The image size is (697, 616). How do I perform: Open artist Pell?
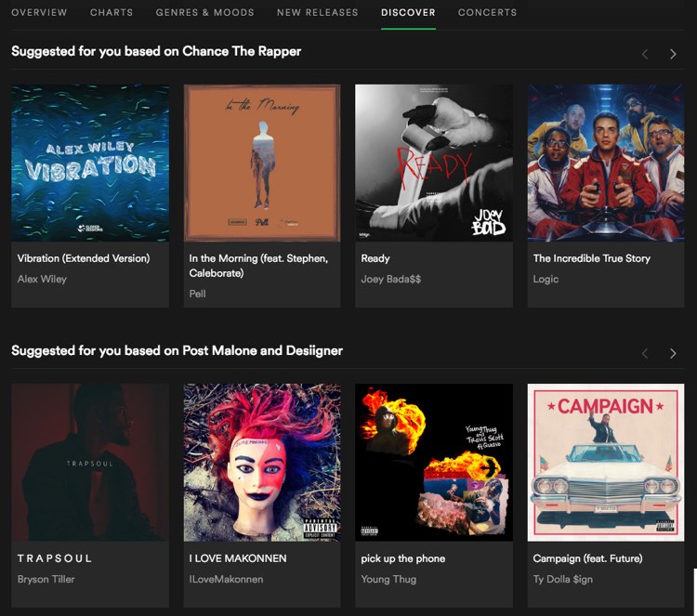pos(197,294)
